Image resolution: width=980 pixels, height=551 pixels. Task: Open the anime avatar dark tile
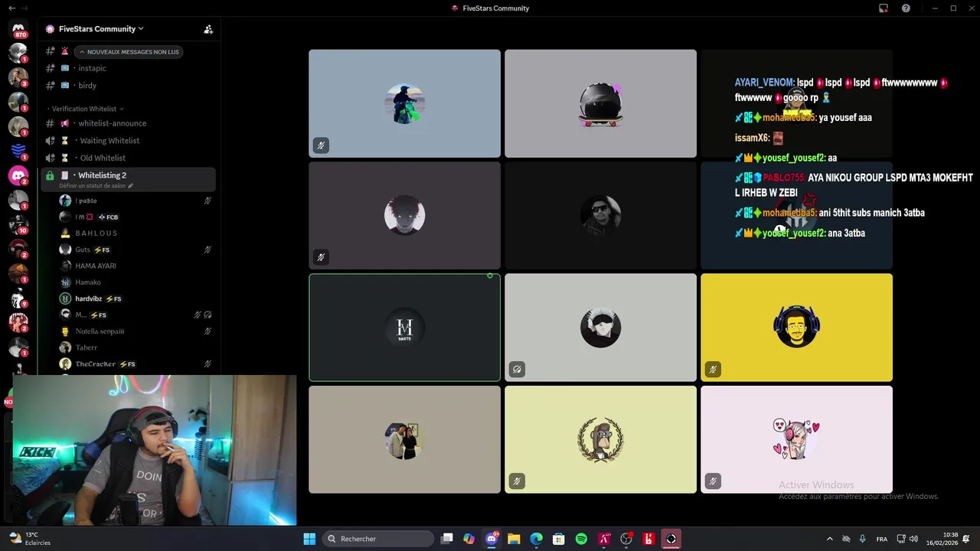pos(404,215)
